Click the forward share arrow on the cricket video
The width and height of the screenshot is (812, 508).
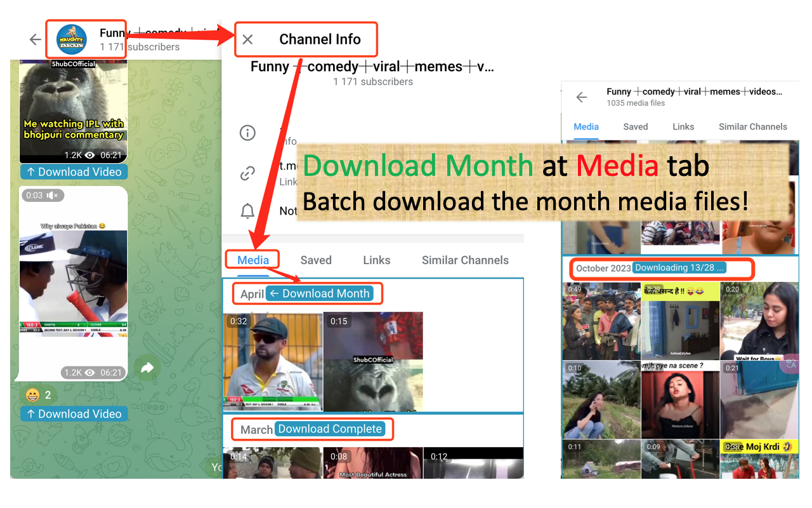148,367
